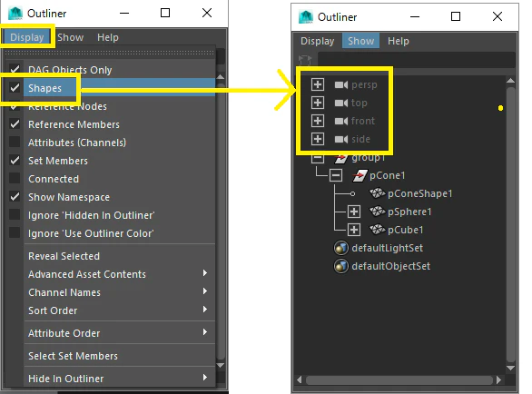Open Sort Order submenu

(120, 310)
